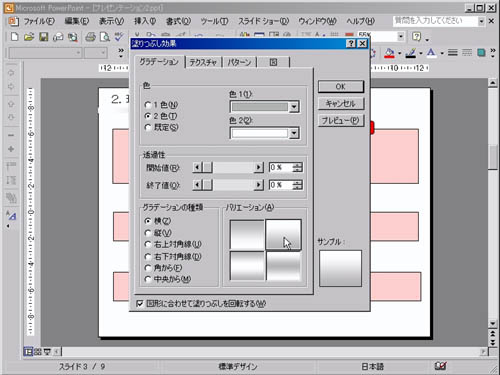Click the Collapse minus outline icon
Viewport: 500px width, 375px height.
pyautogui.click(x=11, y=135)
